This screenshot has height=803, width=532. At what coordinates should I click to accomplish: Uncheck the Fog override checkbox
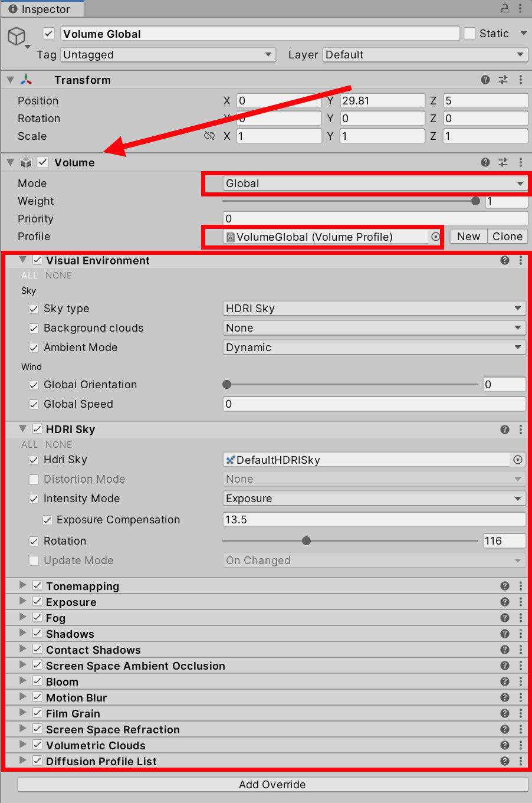pos(37,618)
